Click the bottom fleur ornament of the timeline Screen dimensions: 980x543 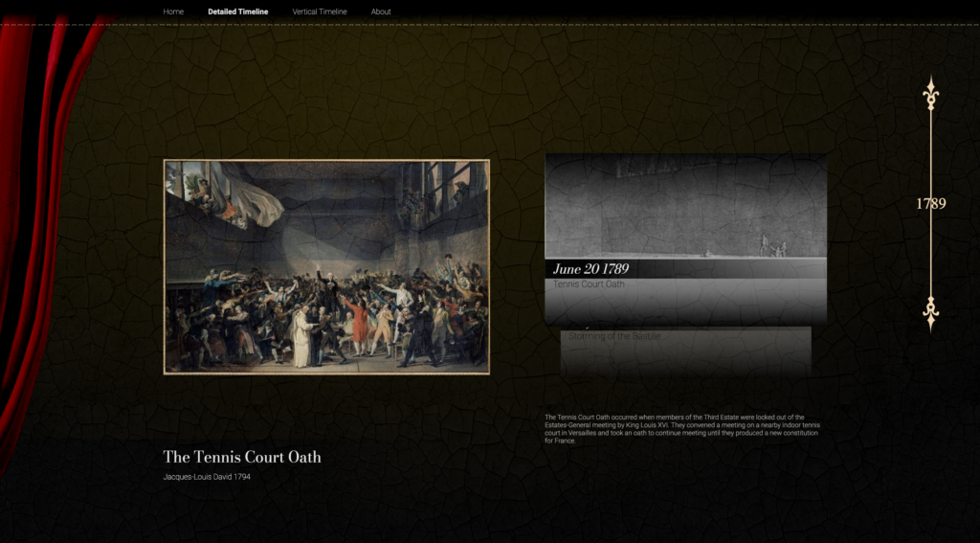click(x=930, y=311)
